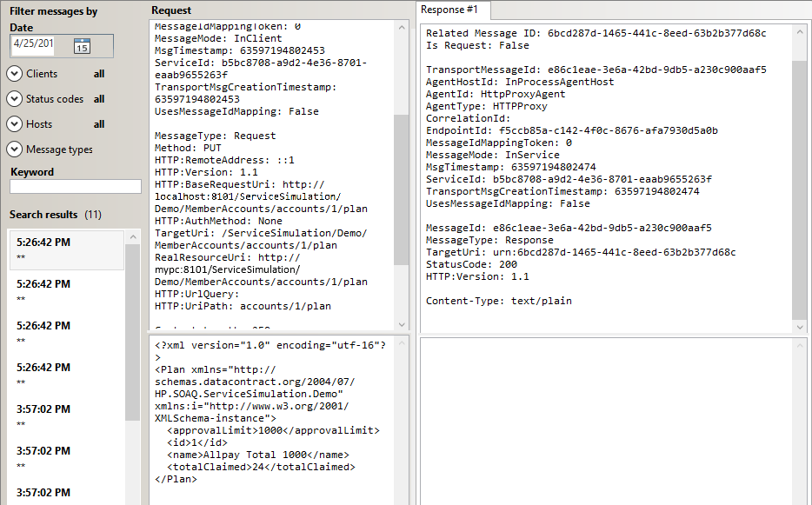The width and height of the screenshot is (812, 505).
Task: Expand the Message types filter
Action: (14, 150)
